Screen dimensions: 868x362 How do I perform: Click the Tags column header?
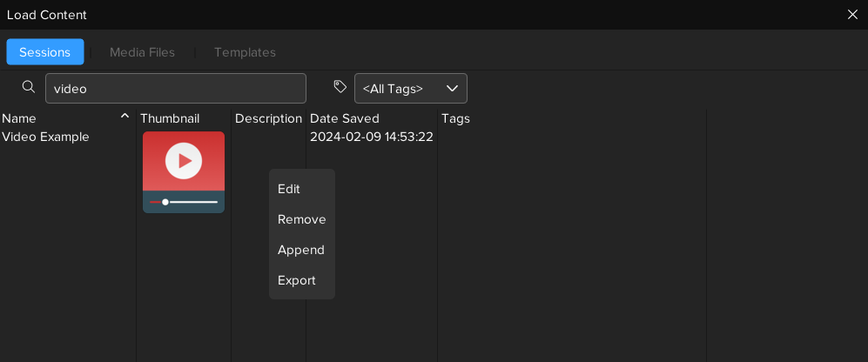[x=455, y=118]
